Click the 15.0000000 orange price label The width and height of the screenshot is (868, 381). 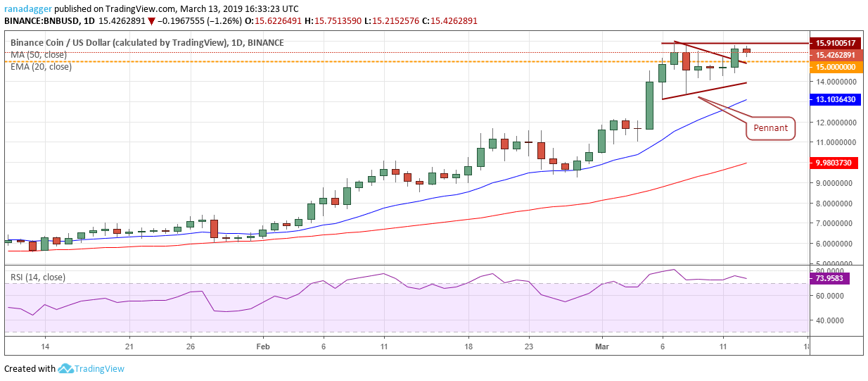[835, 67]
